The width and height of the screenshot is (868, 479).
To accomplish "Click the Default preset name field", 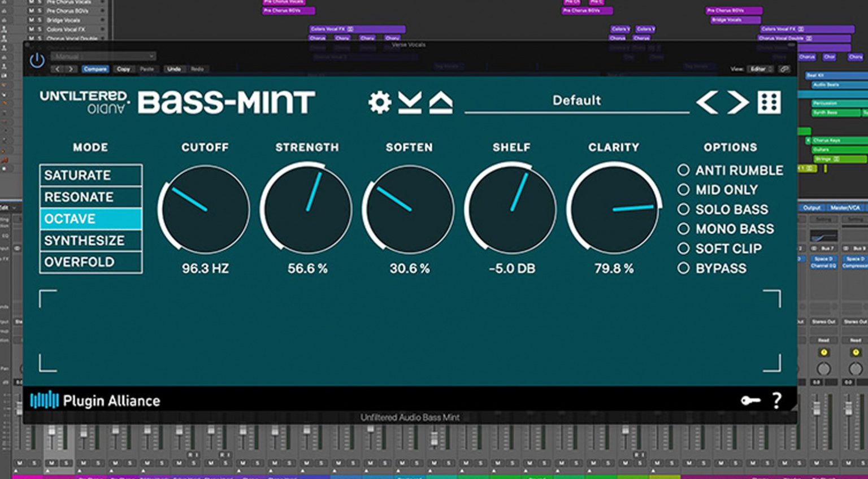I will (x=576, y=101).
